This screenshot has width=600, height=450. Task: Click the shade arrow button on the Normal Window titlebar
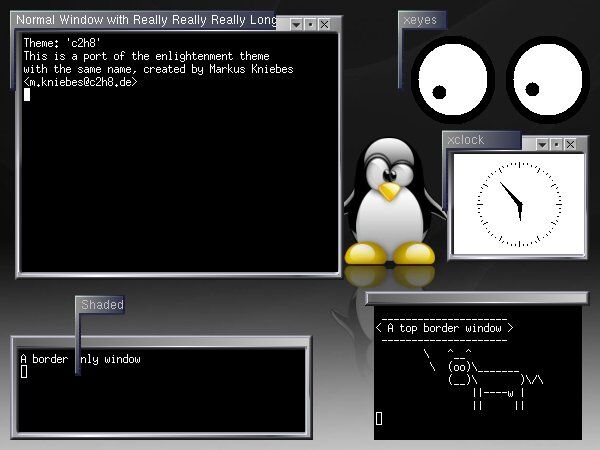point(296,24)
